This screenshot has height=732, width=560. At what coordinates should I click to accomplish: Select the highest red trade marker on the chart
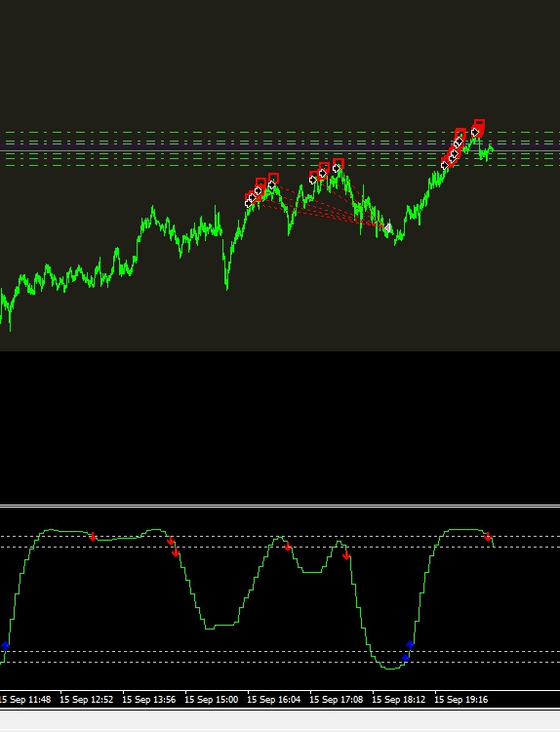tap(479, 125)
